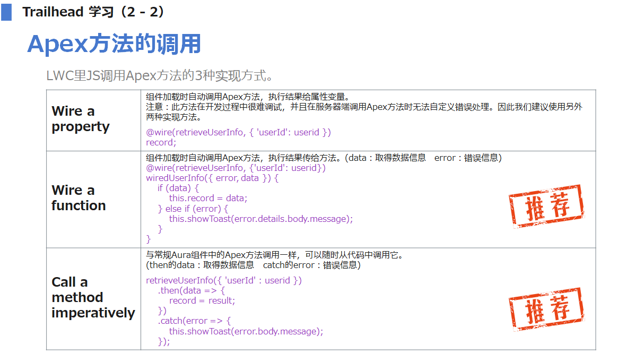The image size is (644, 353).
Task: Click the code "retrieveUserInfo({ 'userId' : userid })"
Action: tap(223, 280)
